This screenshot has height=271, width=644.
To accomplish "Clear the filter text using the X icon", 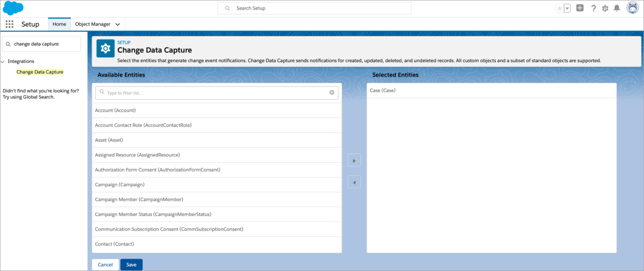I will 331,93.
